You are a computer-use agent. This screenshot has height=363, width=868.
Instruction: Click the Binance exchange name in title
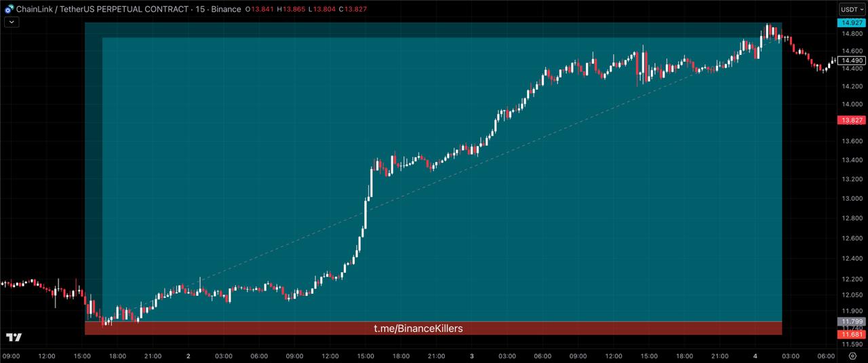tap(225, 9)
